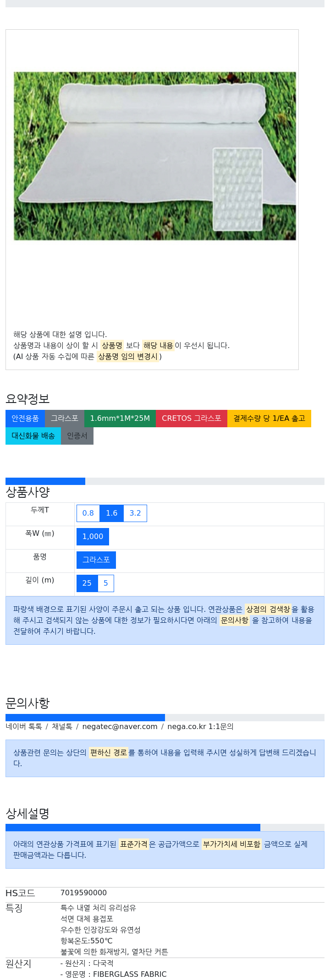Screen dimensions: 330x980
Task: Choose the 25 m length option
Action: click(x=87, y=583)
